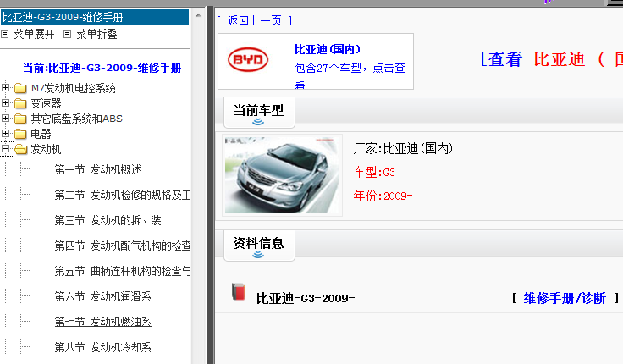Click the open 发动机 folder icon
The height and width of the screenshot is (364, 623).
coord(20,149)
